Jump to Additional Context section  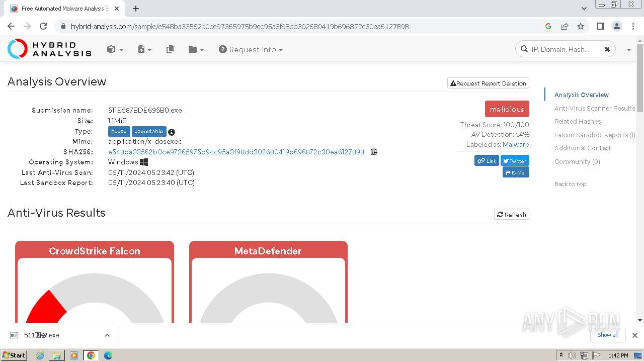coord(583,148)
